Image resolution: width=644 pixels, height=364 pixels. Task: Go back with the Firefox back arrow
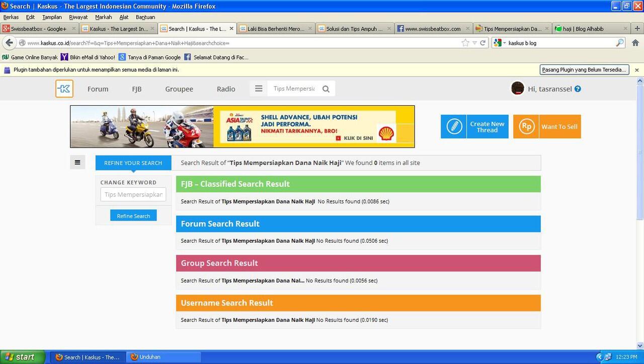[x=9, y=43]
